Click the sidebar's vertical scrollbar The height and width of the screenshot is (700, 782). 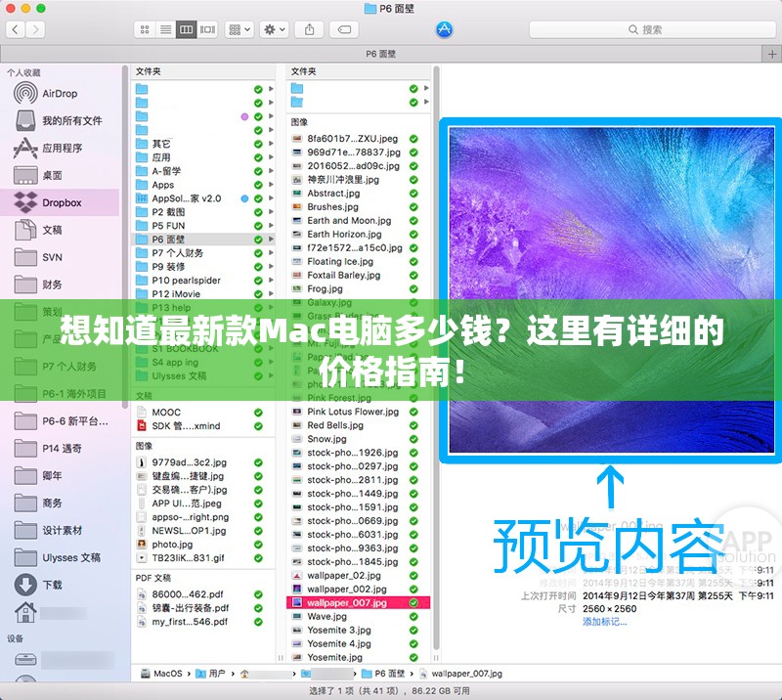pyautogui.click(x=125, y=235)
